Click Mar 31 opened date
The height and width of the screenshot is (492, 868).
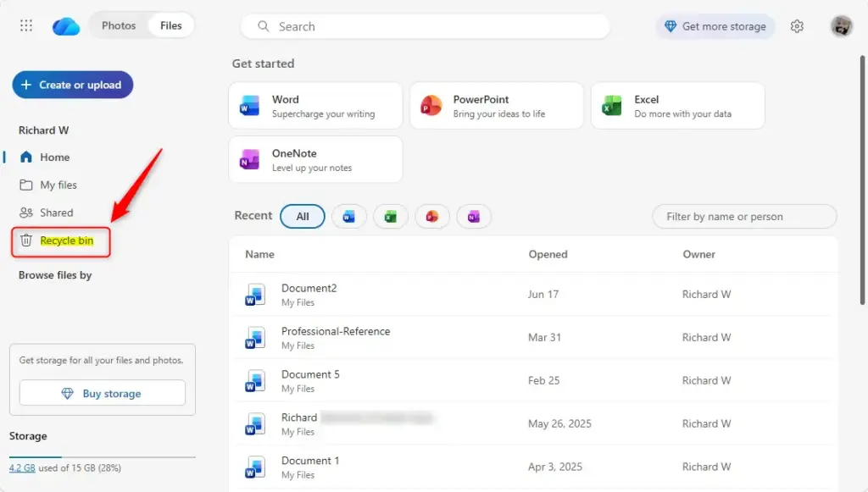(544, 337)
